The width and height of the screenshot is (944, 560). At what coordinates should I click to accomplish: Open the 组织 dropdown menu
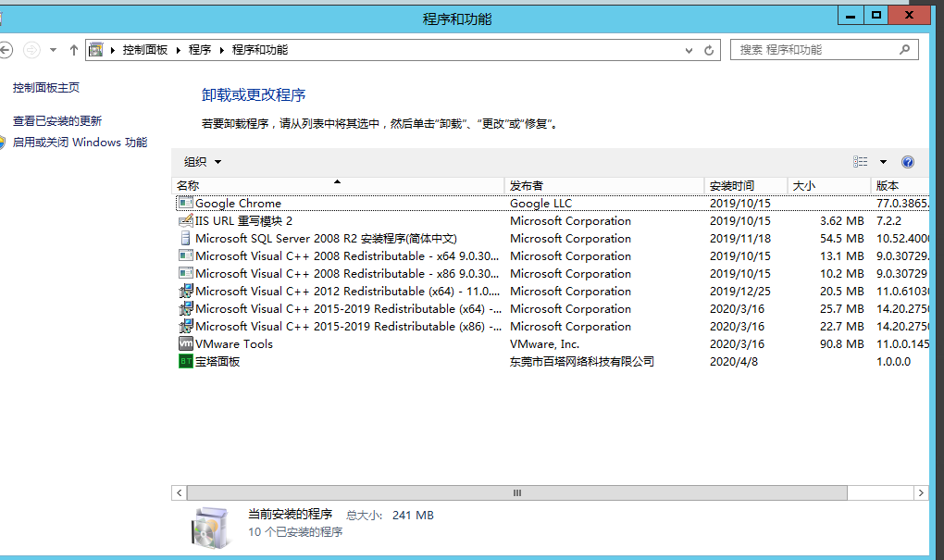[x=203, y=161]
